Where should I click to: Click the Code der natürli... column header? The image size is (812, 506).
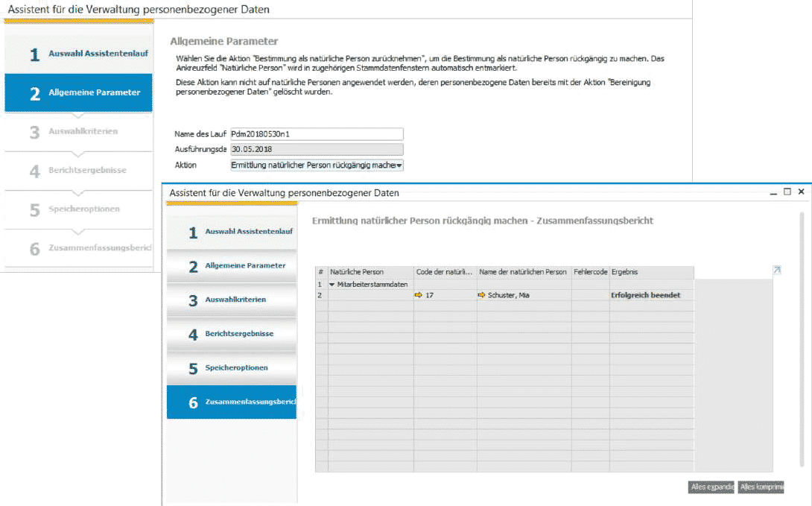(445, 272)
